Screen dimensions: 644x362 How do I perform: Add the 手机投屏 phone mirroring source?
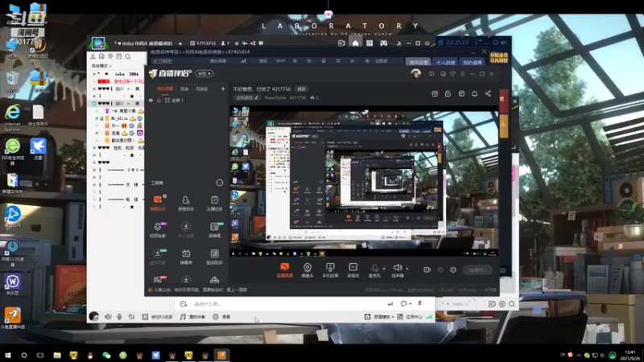tap(330, 270)
